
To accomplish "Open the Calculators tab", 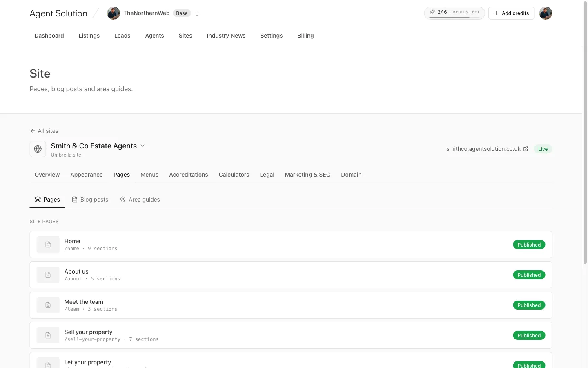I will (x=234, y=175).
